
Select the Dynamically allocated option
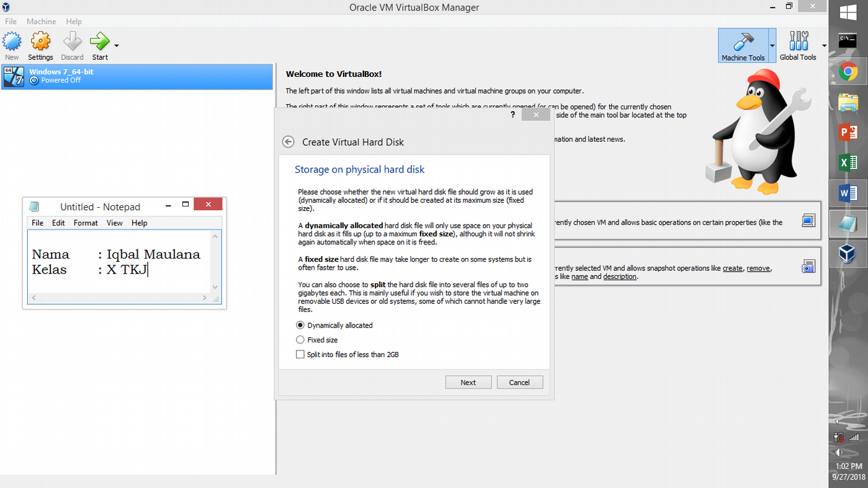pos(300,325)
